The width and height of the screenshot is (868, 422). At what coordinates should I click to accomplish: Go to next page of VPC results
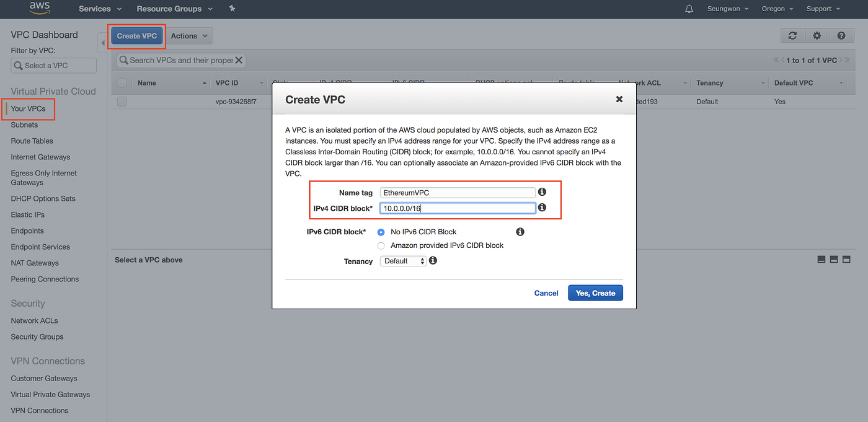[x=842, y=60]
